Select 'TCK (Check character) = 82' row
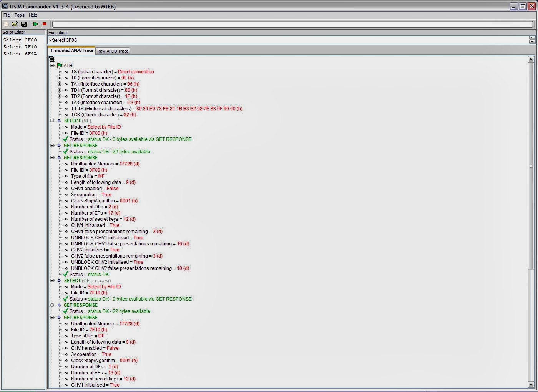The height and width of the screenshot is (392, 538). pos(103,115)
